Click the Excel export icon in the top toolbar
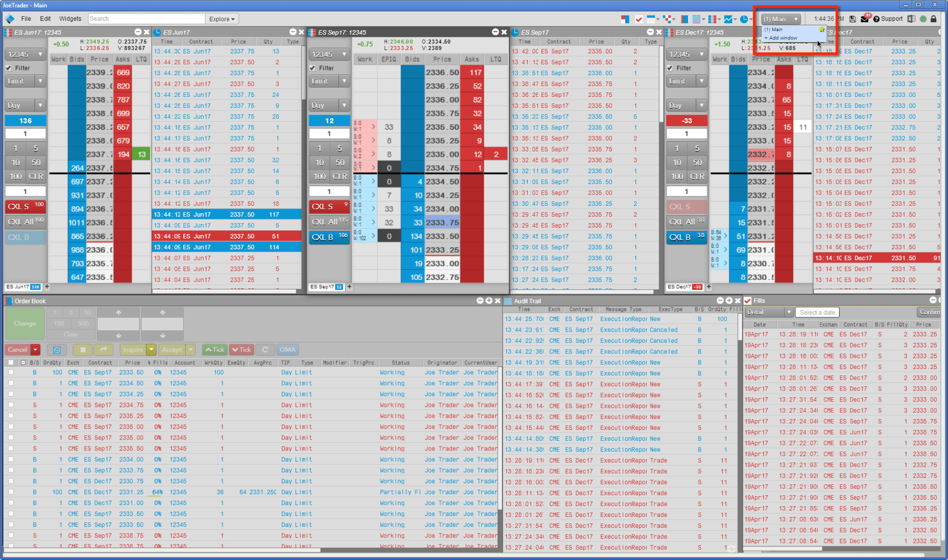 point(911,19)
